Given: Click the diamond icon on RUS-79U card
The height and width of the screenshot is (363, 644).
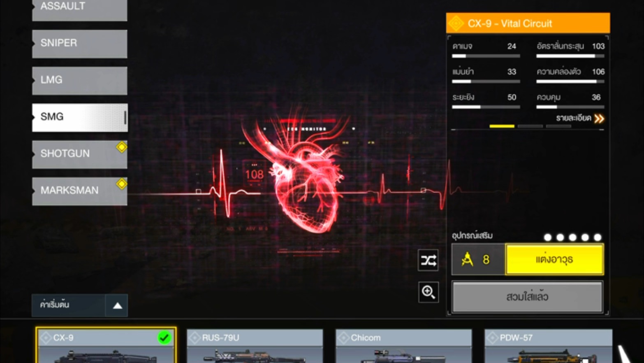Looking at the screenshot, I should (195, 338).
